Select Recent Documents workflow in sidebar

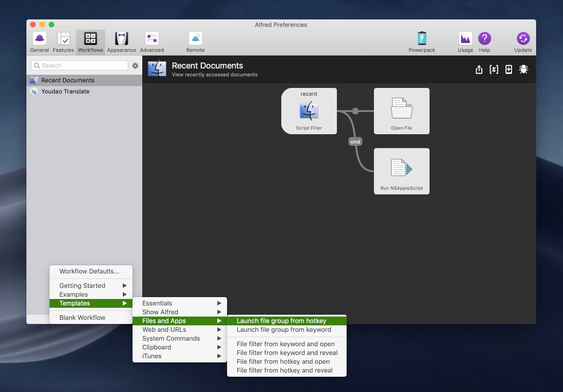point(84,81)
